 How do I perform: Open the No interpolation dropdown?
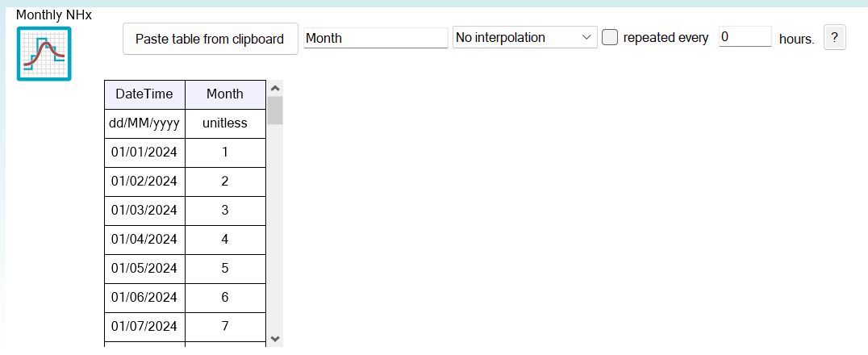(524, 38)
